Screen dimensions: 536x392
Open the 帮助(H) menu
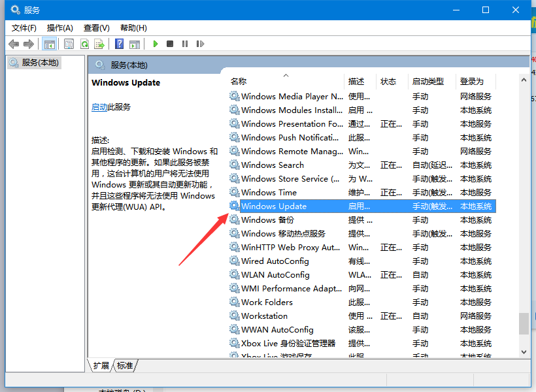[133, 28]
